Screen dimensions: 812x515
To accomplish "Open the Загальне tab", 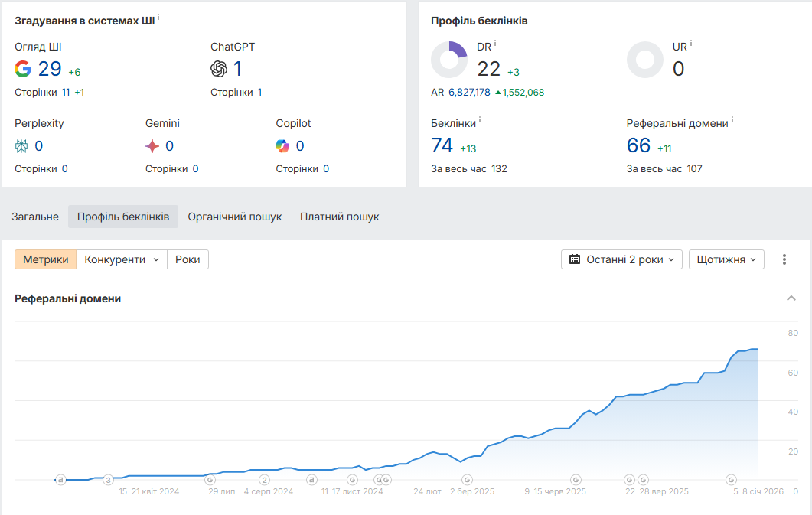I will click(x=35, y=217).
